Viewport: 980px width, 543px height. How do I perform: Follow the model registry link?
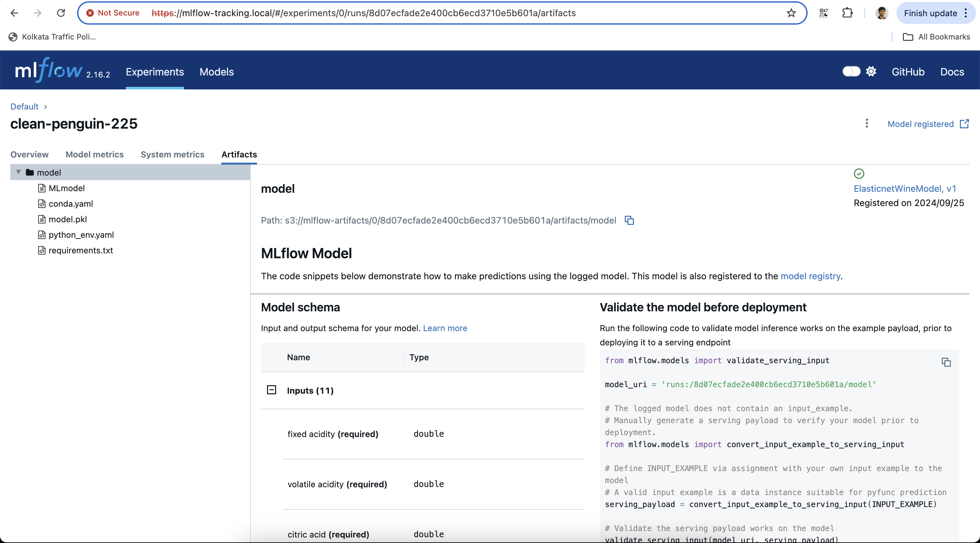(x=810, y=276)
